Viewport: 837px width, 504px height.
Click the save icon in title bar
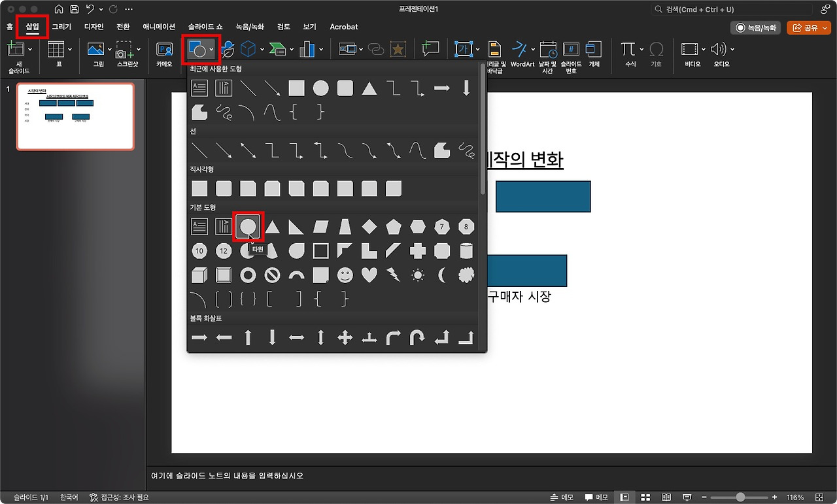75,10
